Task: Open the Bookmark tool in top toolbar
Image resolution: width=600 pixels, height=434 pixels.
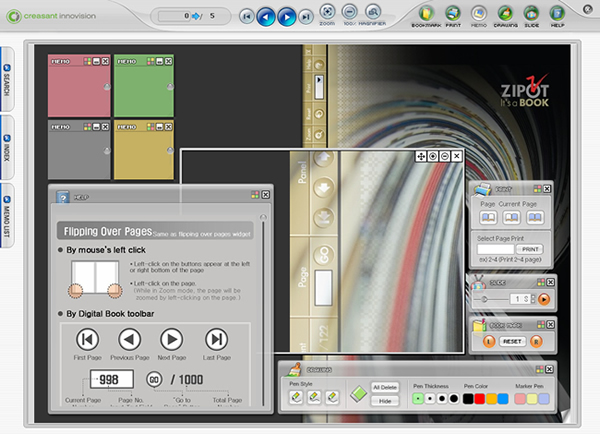Action: click(426, 14)
